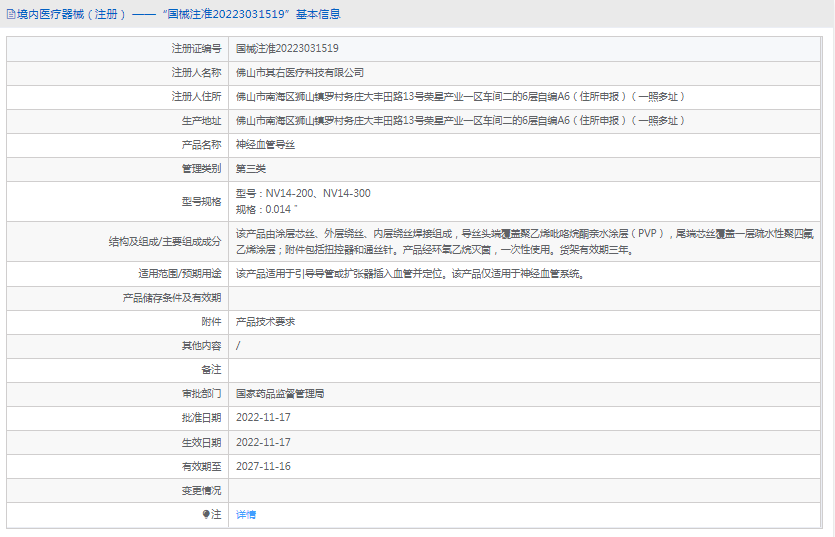The height and width of the screenshot is (537, 835).
Task: Select the 生产地址 address value
Action: [460, 120]
